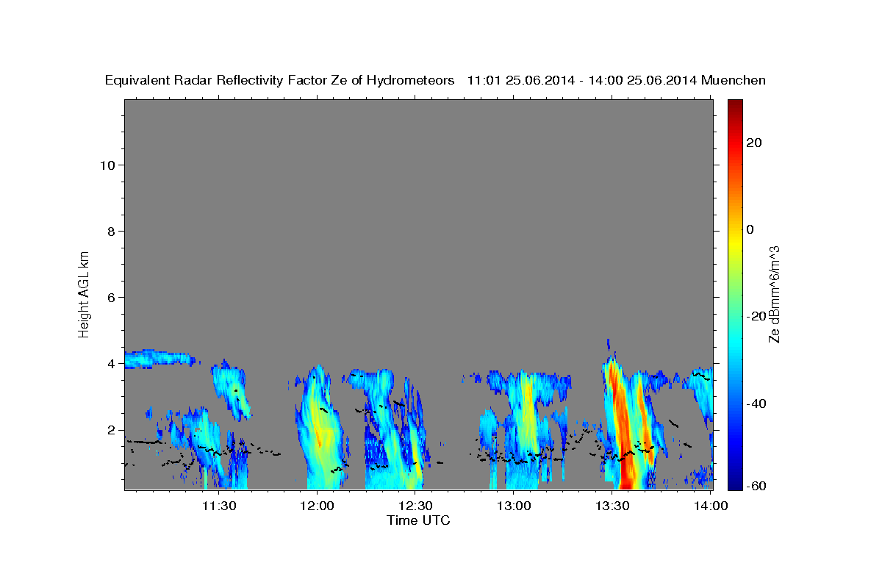The height and width of the screenshot is (588, 882).
Task: Click the 'Height AGL km' axis label
Action: 85,293
